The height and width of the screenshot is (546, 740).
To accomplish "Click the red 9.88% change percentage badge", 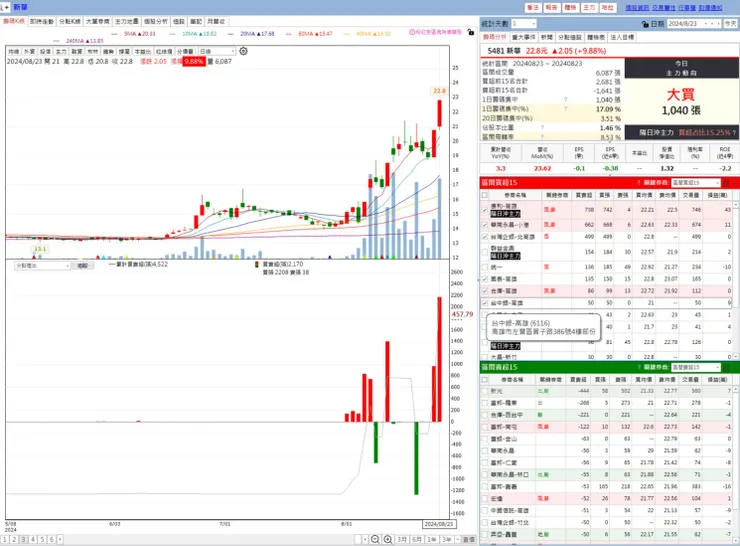I will [x=194, y=61].
